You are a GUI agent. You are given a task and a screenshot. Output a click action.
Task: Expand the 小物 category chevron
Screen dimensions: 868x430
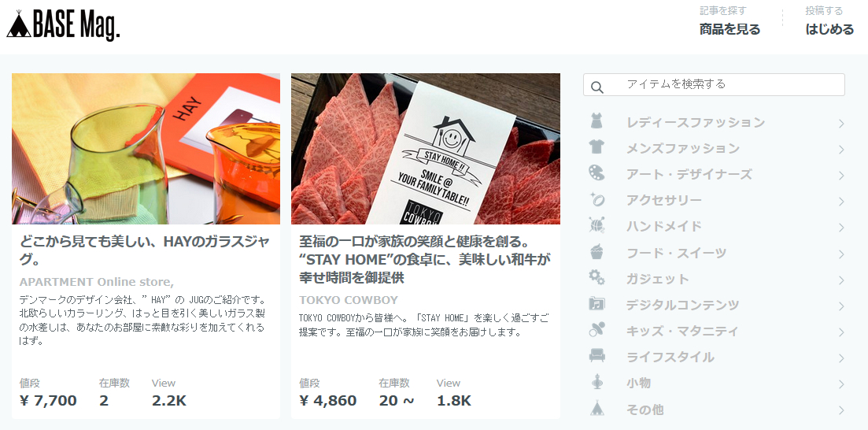841,384
